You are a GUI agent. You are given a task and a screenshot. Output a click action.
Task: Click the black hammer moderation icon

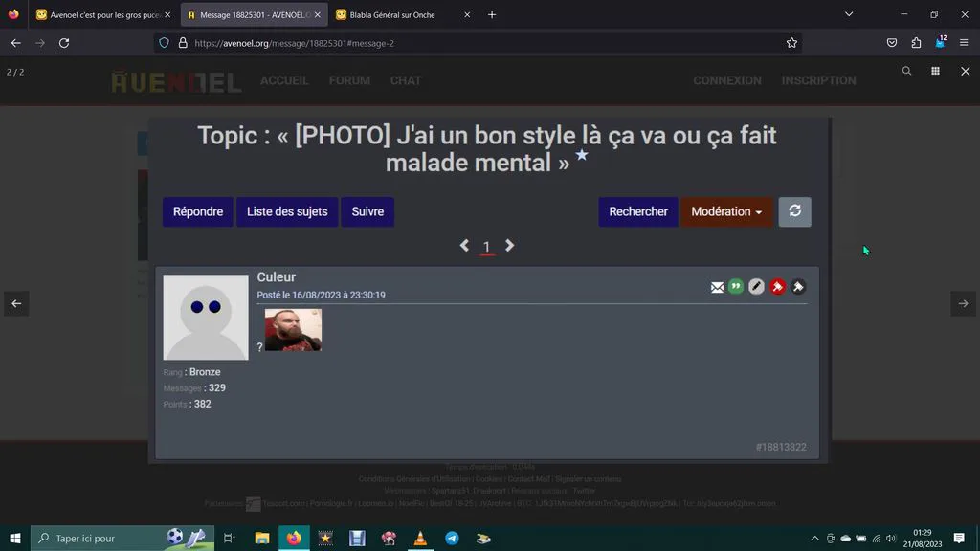(x=798, y=287)
